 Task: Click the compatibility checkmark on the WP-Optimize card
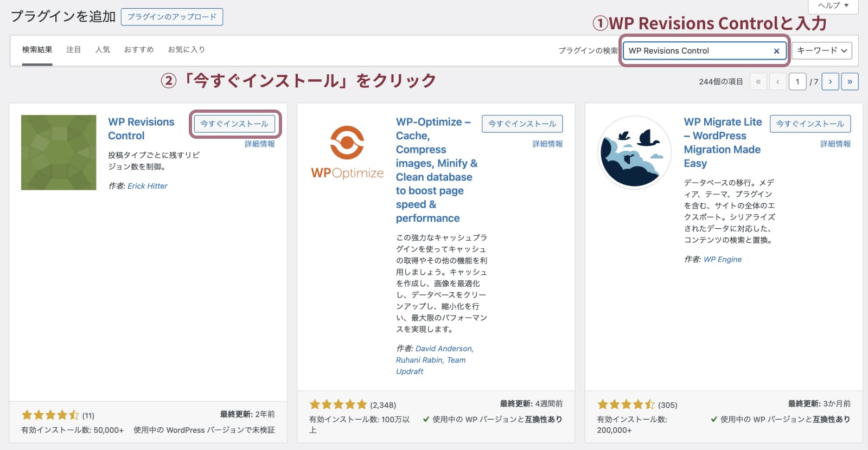426,419
